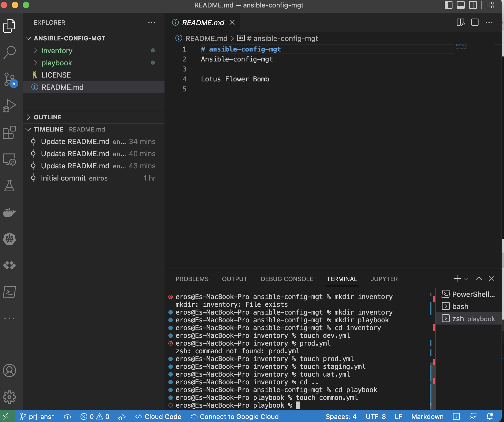Open the Testing beaker icon
This screenshot has height=422, width=504.
click(9, 186)
